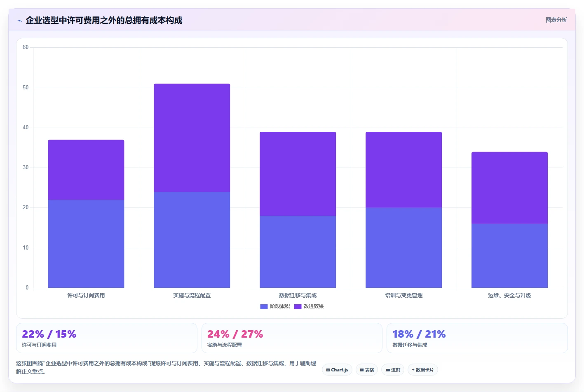The height and width of the screenshot is (392, 584).
Task: Select the 表格 tag chip
Action: [367, 370]
